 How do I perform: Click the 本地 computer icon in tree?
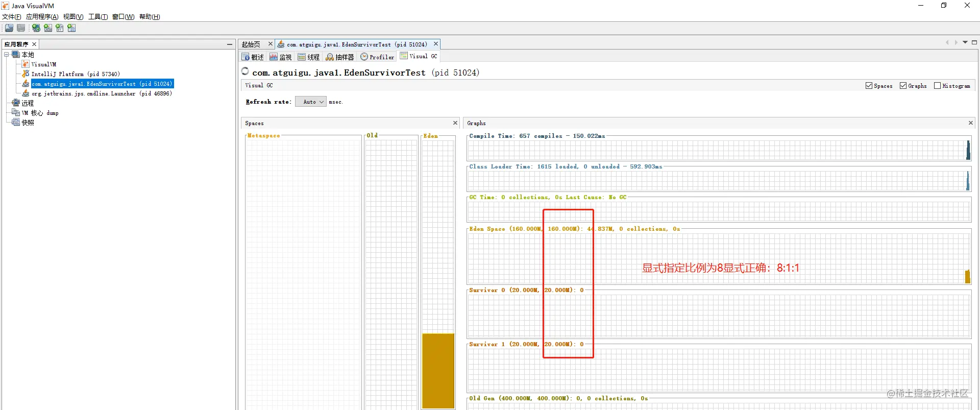coord(16,55)
